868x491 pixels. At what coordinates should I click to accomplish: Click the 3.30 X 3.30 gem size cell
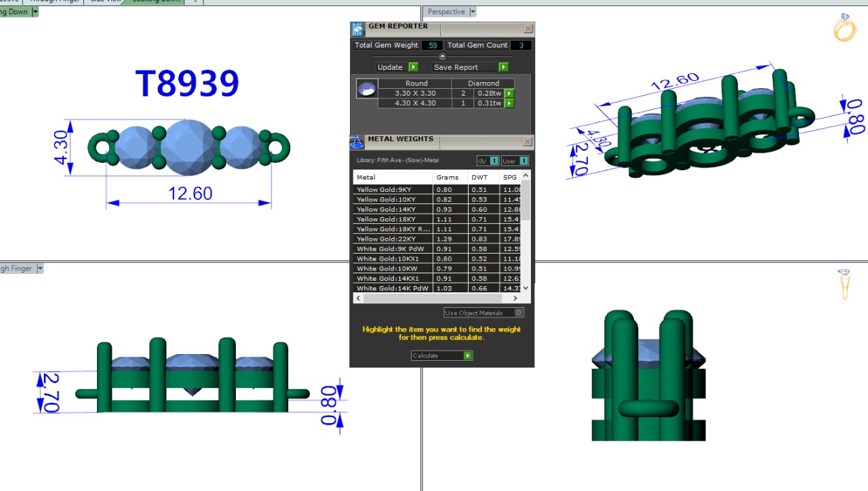coord(416,94)
